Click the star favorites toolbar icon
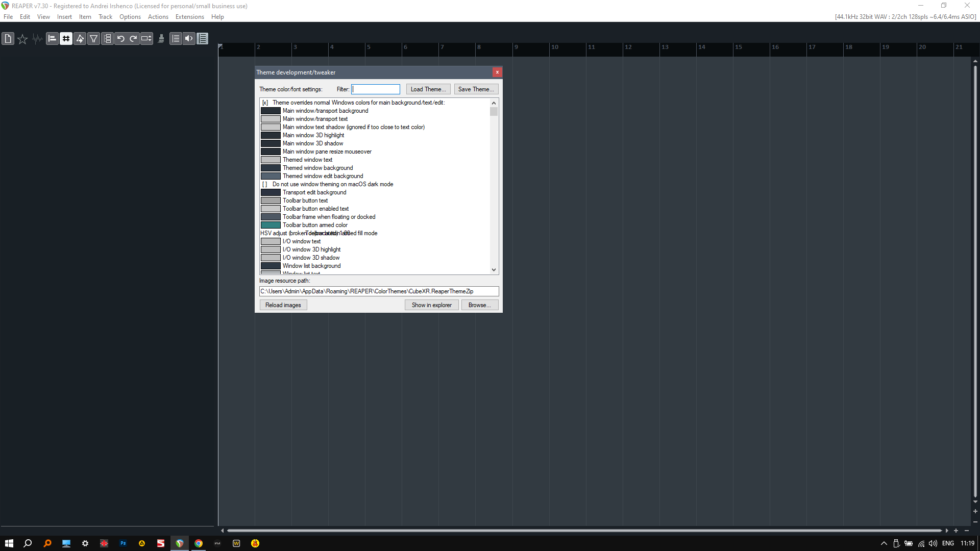Image resolution: width=980 pixels, height=551 pixels. point(22,39)
